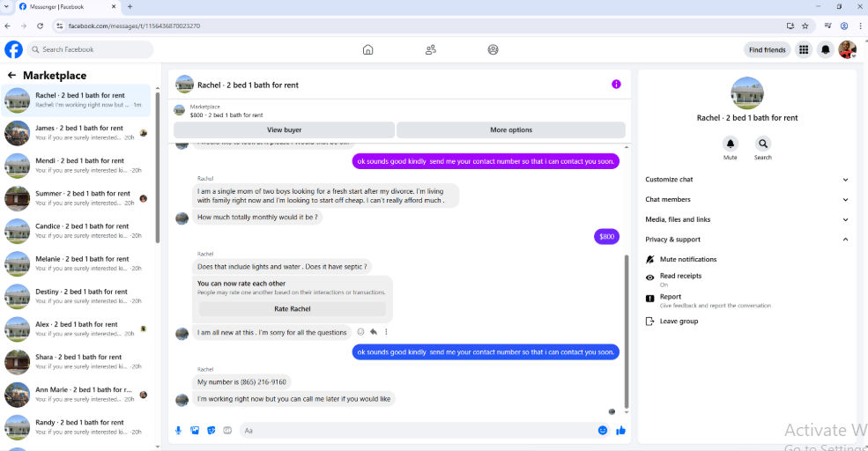Screen dimensions: 868x451
Task: Click the Facebook logo icon
Action: (x=14, y=49)
